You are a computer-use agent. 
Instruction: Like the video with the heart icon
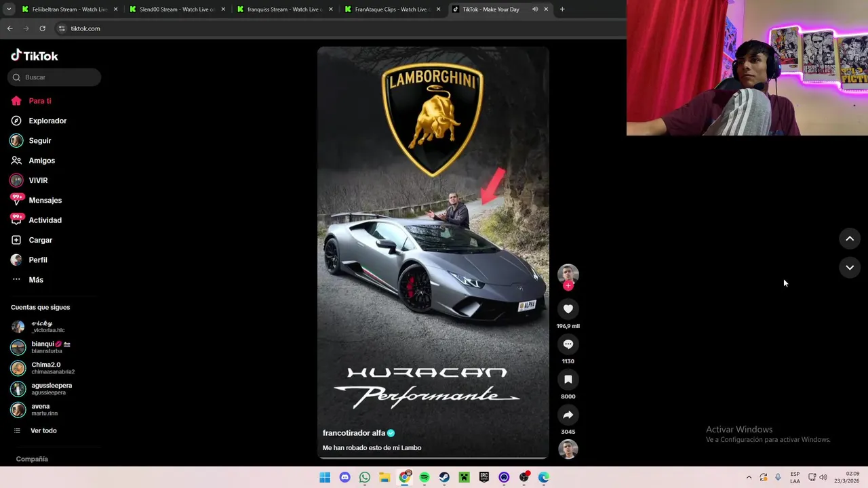568,309
